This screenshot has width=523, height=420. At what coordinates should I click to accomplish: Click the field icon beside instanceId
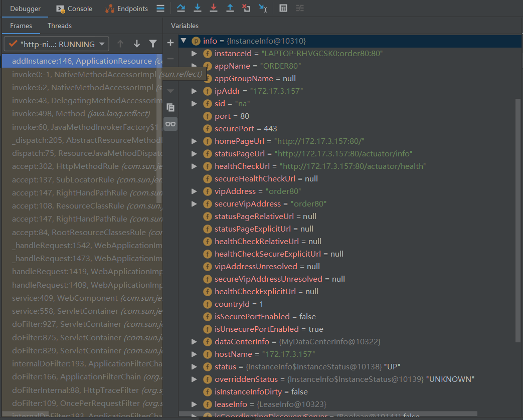(x=207, y=53)
